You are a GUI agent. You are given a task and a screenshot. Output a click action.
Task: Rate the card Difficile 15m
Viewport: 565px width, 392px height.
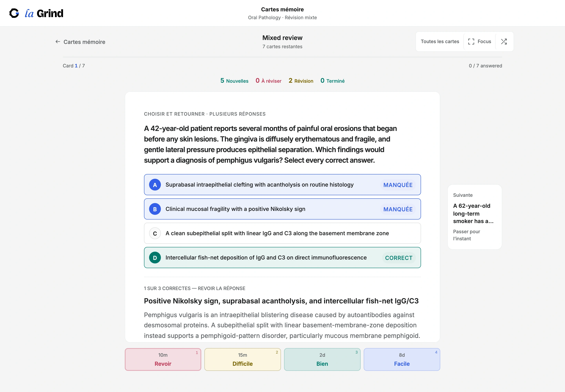(243, 359)
